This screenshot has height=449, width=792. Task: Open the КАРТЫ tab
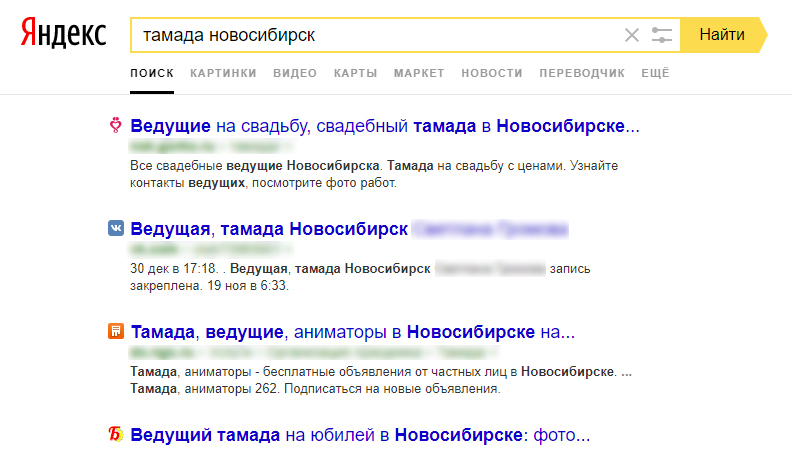(356, 73)
